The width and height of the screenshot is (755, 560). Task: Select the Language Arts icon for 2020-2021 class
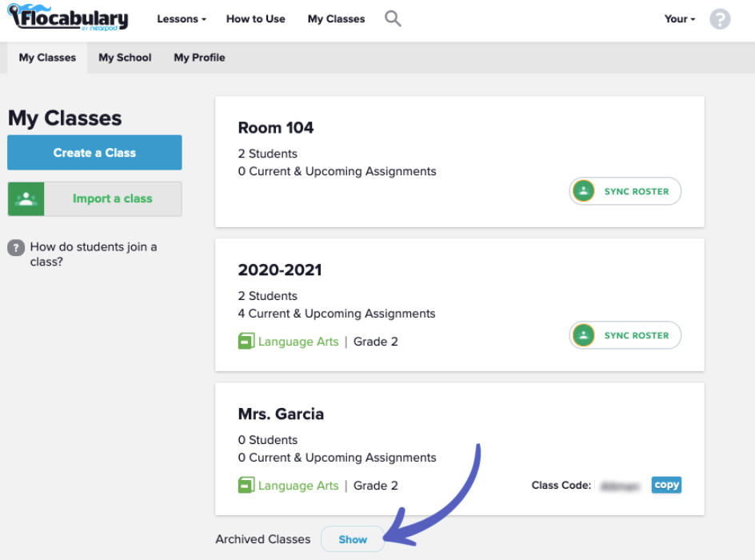pos(246,341)
